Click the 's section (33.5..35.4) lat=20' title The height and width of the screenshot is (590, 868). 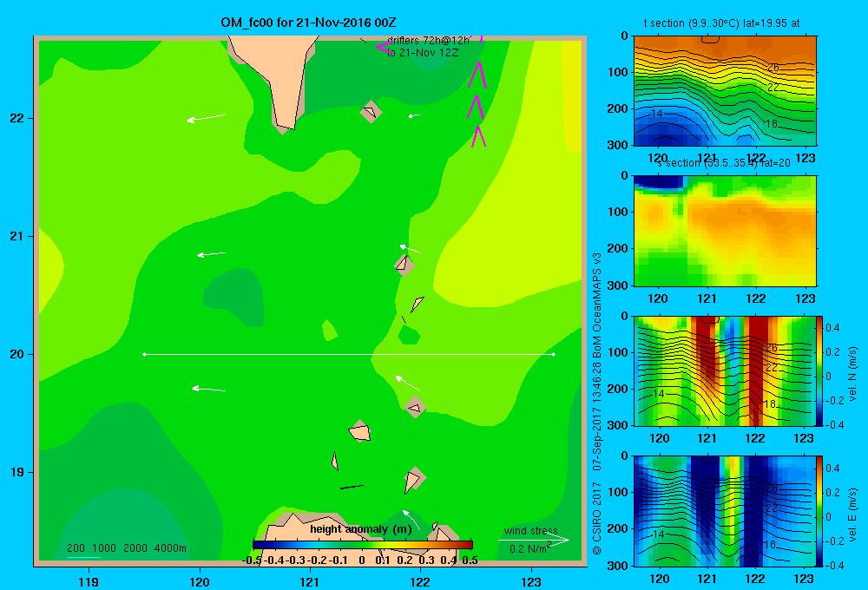[724, 163]
